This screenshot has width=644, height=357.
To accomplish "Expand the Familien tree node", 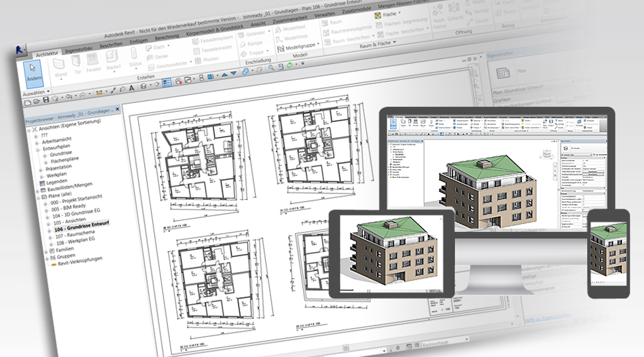I will 47,250.
